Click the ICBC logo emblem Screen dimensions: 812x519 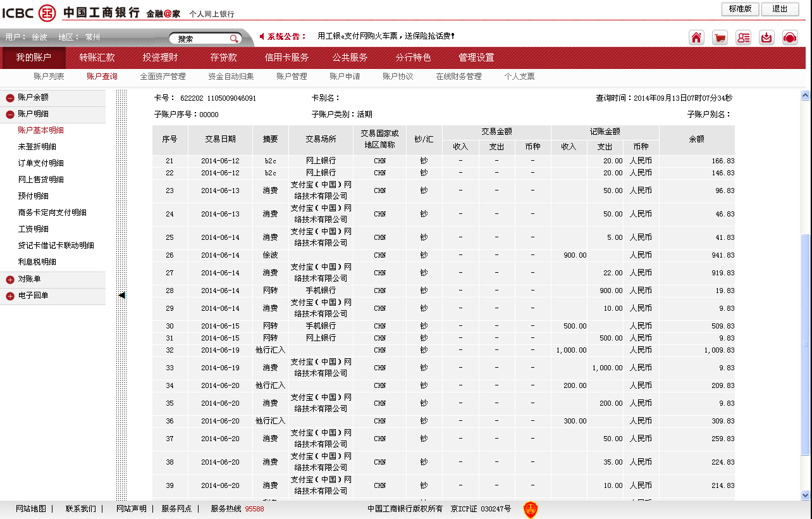tap(47, 12)
